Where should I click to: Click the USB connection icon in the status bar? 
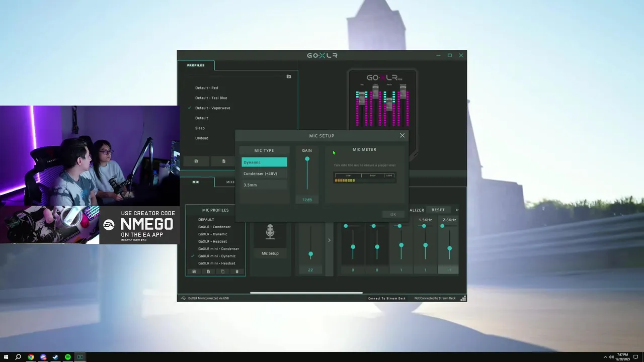[x=183, y=298]
